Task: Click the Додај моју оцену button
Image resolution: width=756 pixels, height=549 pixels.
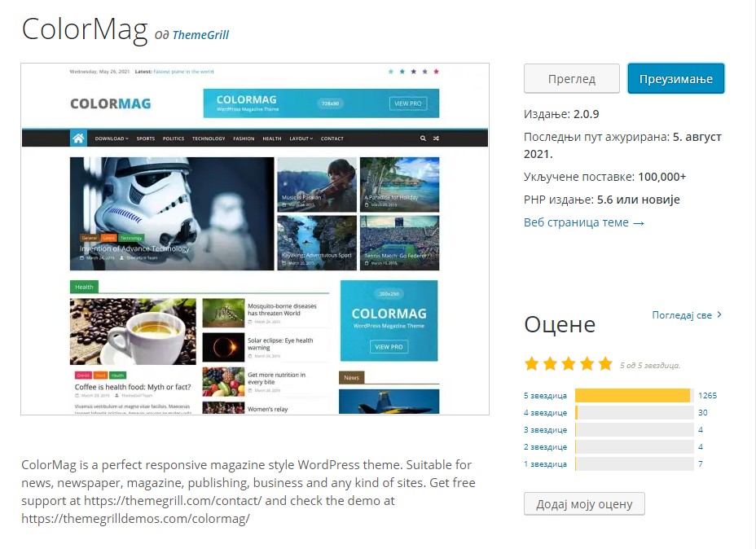Action: coord(584,503)
